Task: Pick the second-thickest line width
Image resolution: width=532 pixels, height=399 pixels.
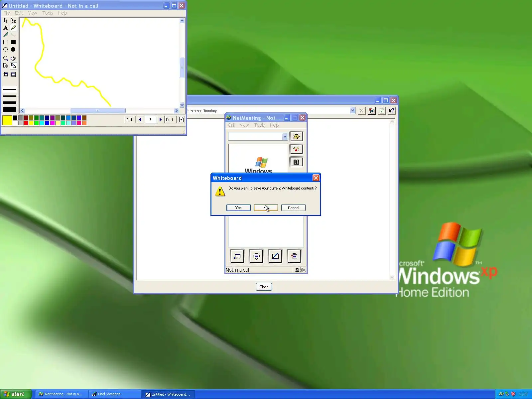Action: (x=10, y=103)
